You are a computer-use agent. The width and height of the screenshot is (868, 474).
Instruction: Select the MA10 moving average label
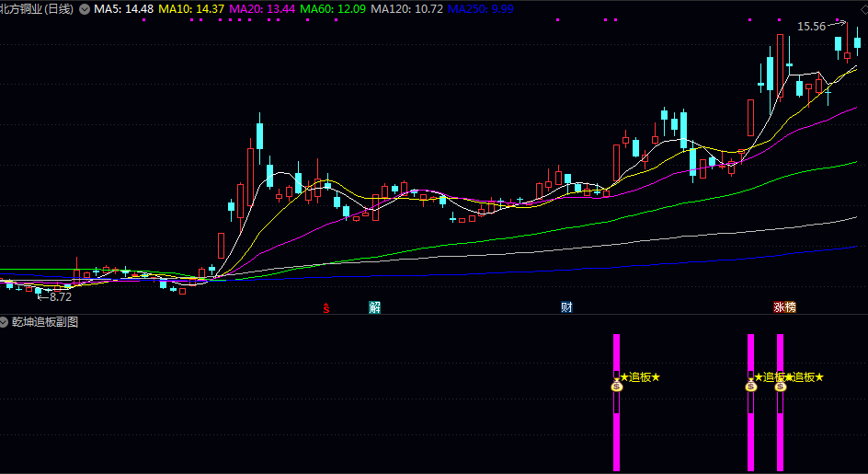click(x=191, y=9)
